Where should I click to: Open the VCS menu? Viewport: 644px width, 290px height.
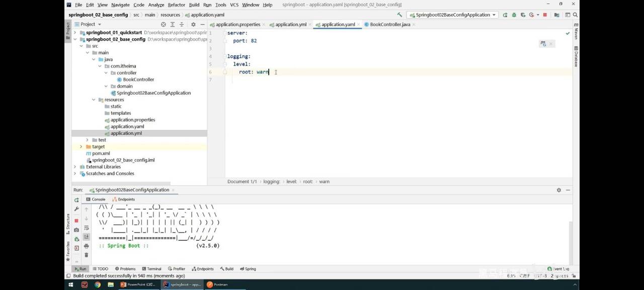coord(234,5)
